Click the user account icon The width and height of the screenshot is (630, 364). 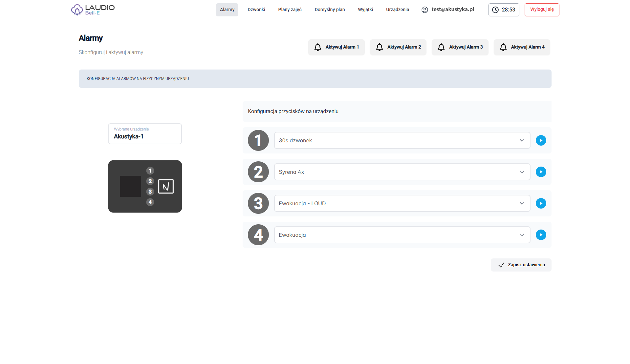point(424,10)
